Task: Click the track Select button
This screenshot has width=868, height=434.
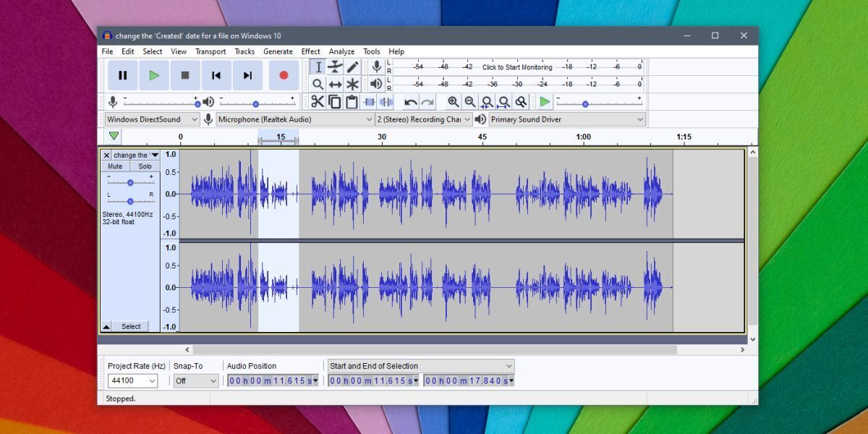Action: tap(131, 327)
